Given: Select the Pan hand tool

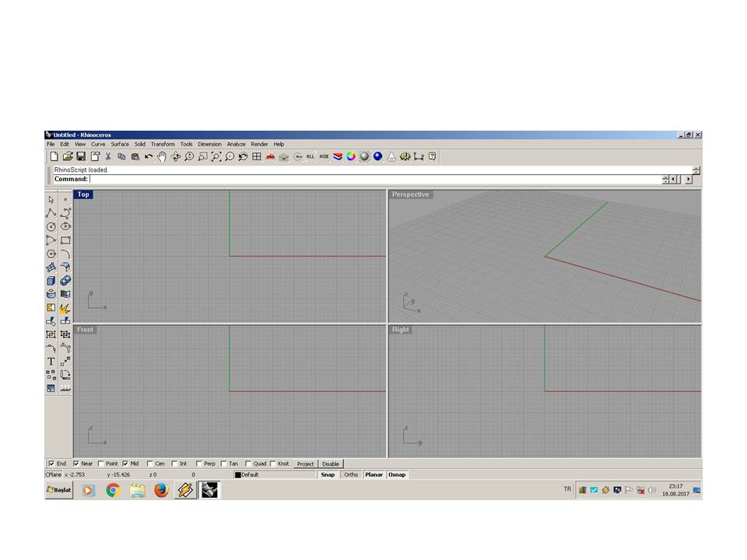Looking at the screenshot, I should (162, 156).
